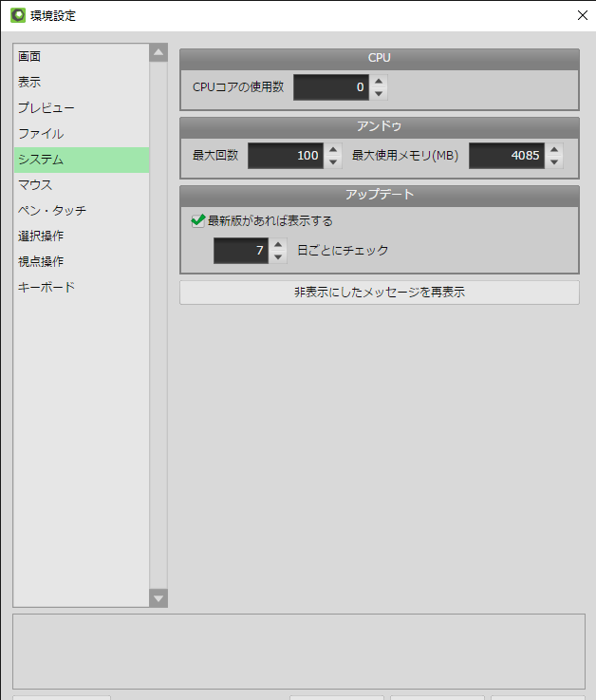Open the 表示 settings category
The width and height of the screenshot is (596, 700).
(x=82, y=83)
